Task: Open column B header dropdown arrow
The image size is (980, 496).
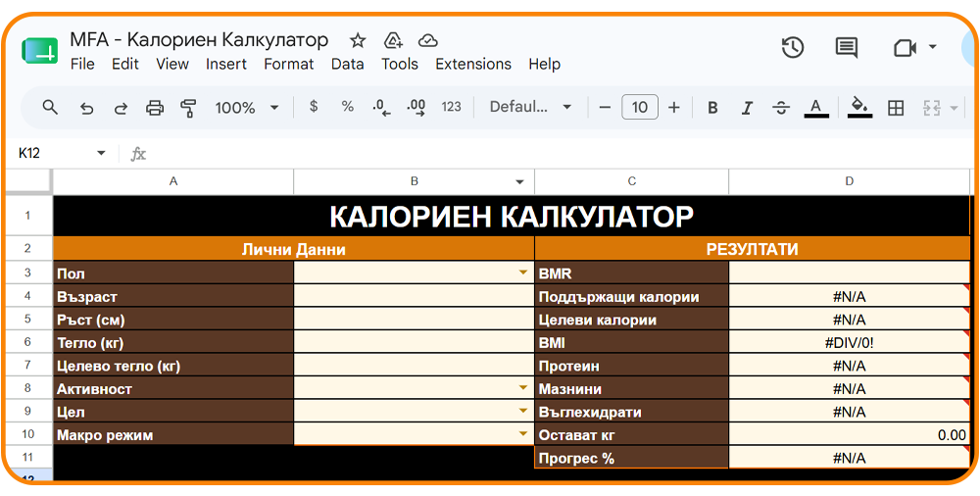Action: point(519,182)
